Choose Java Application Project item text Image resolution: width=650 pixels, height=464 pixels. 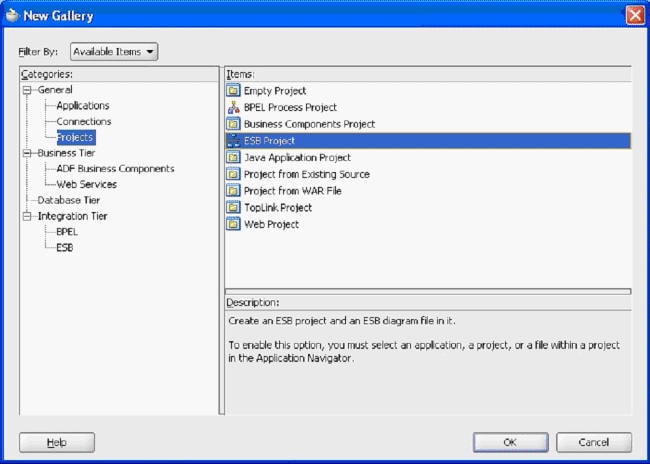(x=297, y=158)
